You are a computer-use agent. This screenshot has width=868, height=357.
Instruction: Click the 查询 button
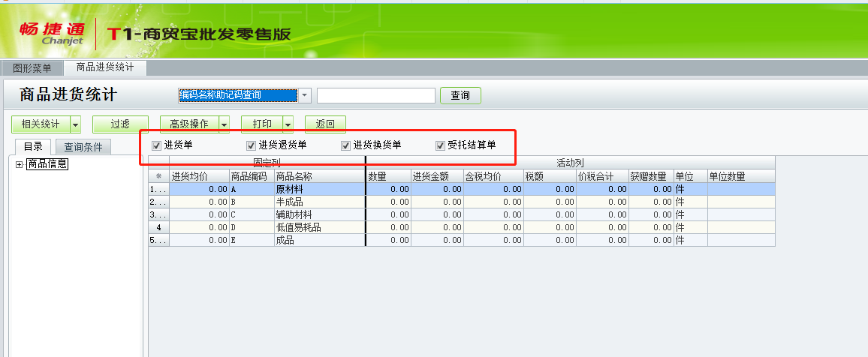tap(460, 95)
